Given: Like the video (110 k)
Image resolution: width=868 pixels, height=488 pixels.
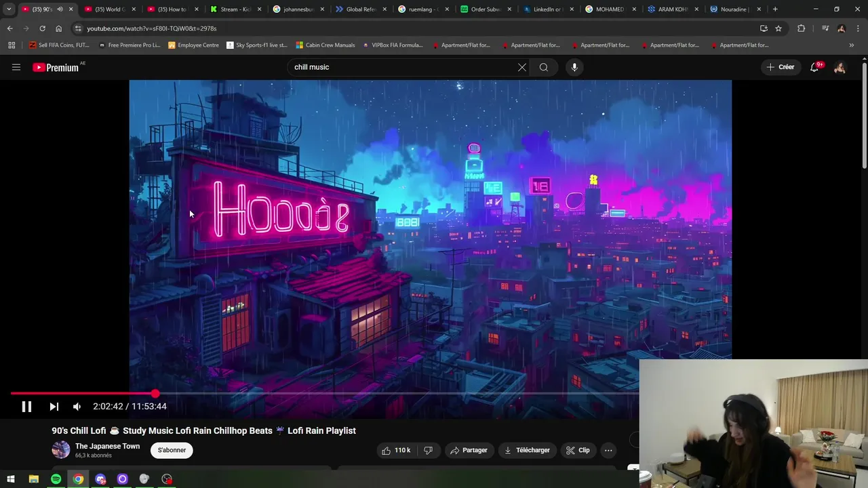Looking at the screenshot, I should pyautogui.click(x=396, y=450).
